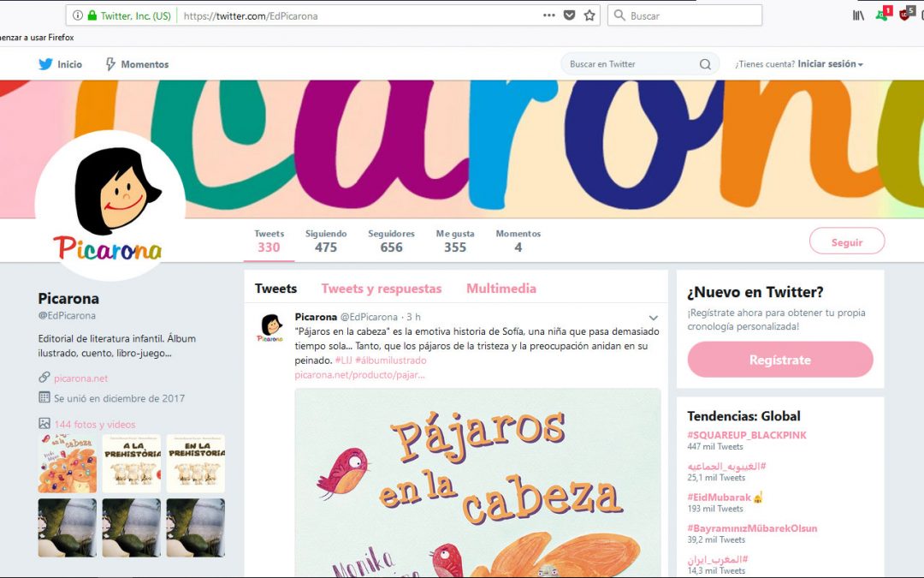The image size is (924, 578).
Task: Open the Firefox library icon
Action: [859, 15]
